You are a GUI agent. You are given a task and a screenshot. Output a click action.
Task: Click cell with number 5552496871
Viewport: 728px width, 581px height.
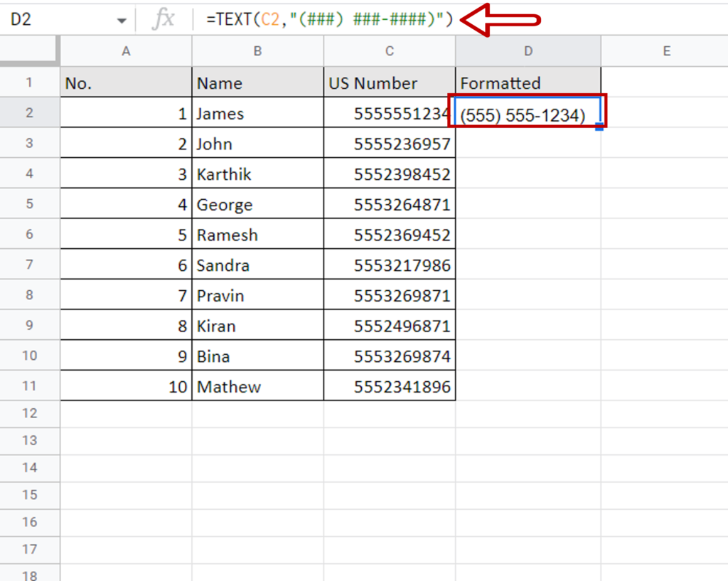pyautogui.click(x=390, y=325)
